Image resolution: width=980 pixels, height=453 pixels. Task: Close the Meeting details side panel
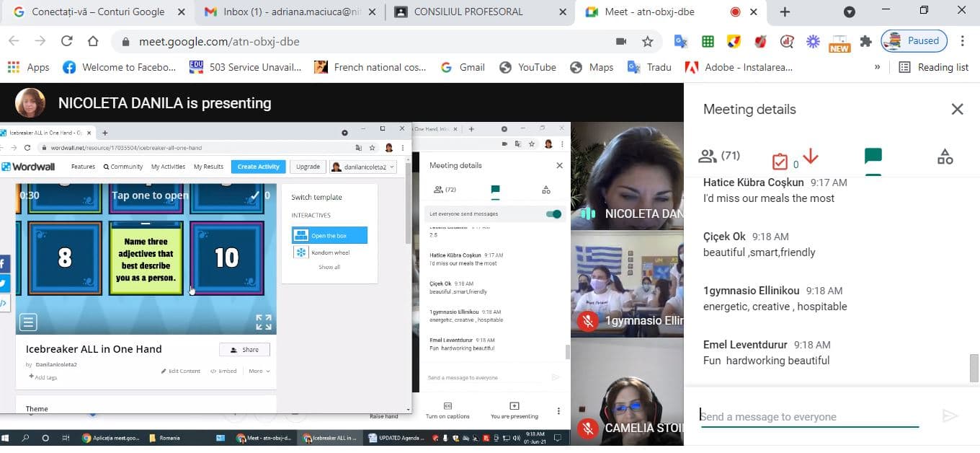[957, 109]
